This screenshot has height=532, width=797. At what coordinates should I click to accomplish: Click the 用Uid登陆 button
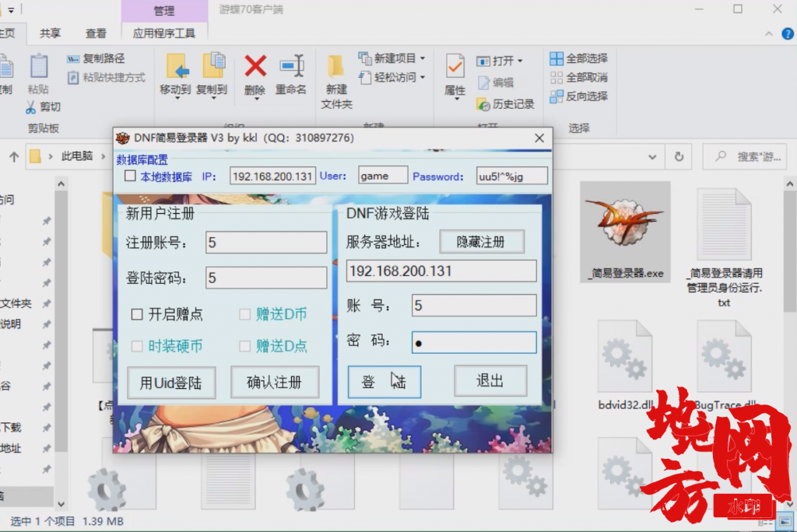(x=171, y=383)
